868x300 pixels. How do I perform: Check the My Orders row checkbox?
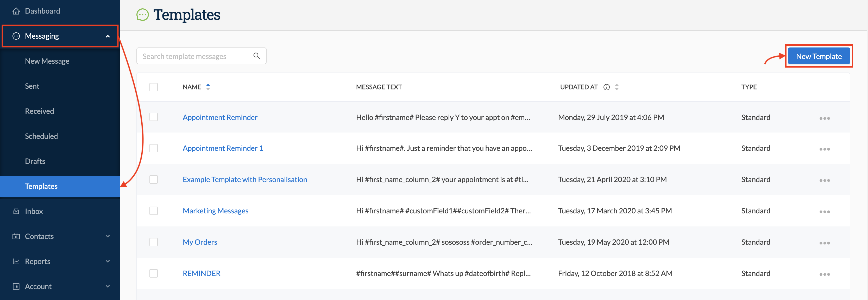coord(154,242)
